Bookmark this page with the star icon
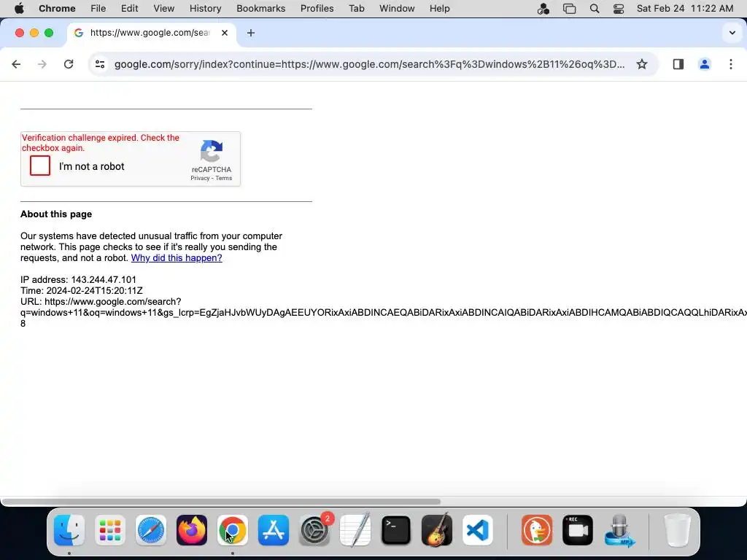Screen dimensions: 747x560 click(642, 64)
